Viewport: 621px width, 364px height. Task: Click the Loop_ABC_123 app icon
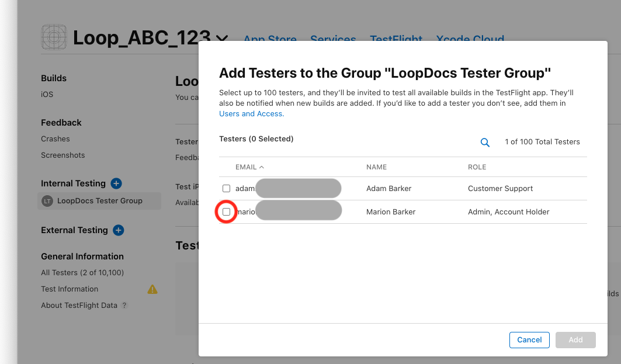(54, 37)
